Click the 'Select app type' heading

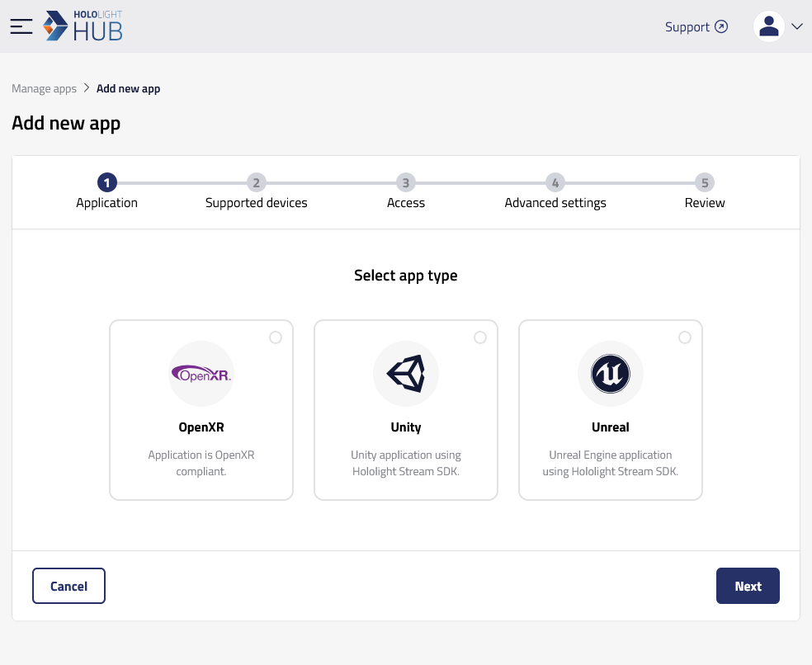click(x=406, y=276)
